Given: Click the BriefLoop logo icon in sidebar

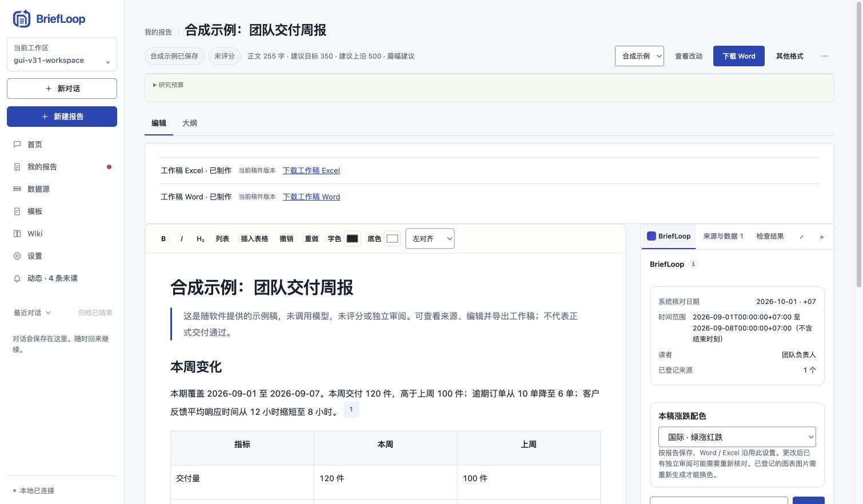Looking at the screenshot, I should coord(22,19).
